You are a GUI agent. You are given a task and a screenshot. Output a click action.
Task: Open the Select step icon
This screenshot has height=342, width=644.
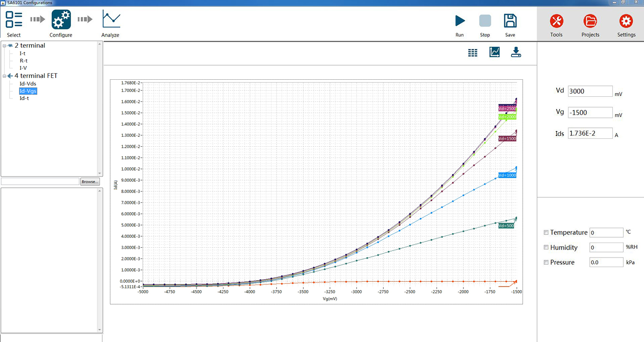[x=14, y=20]
